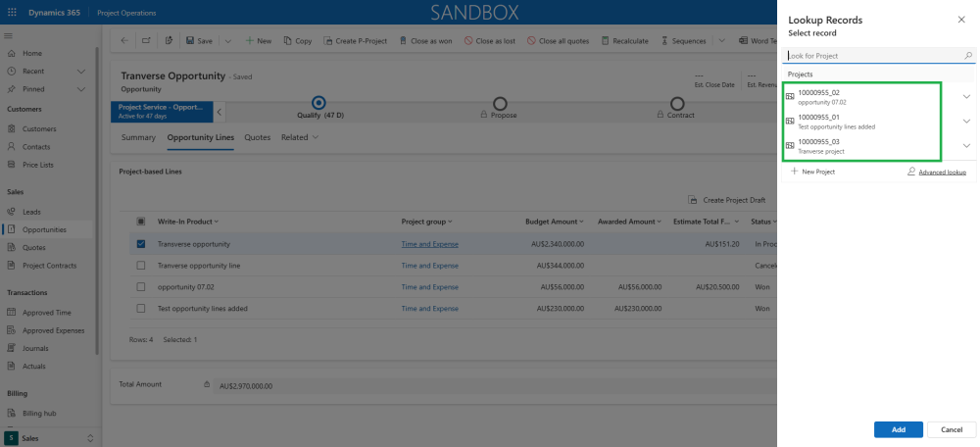Image resolution: width=980 pixels, height=447 pixels.
Task: Click New in the command bar
Action: 258,40
